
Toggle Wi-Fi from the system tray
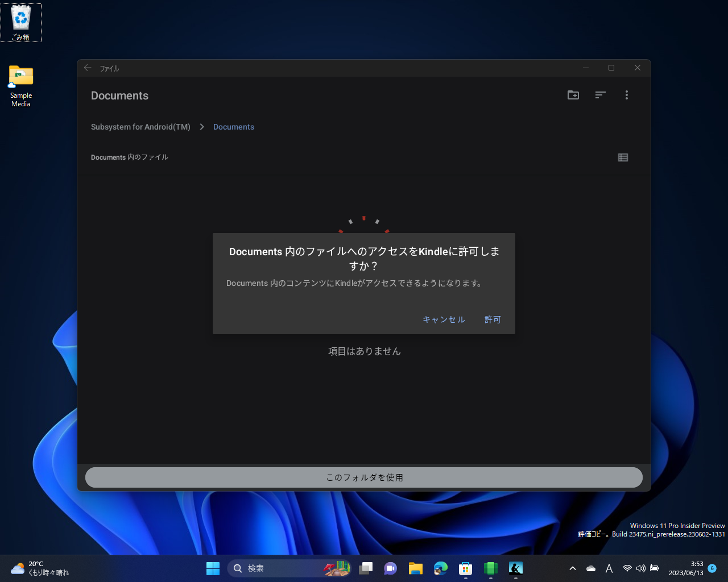point(627,568)
